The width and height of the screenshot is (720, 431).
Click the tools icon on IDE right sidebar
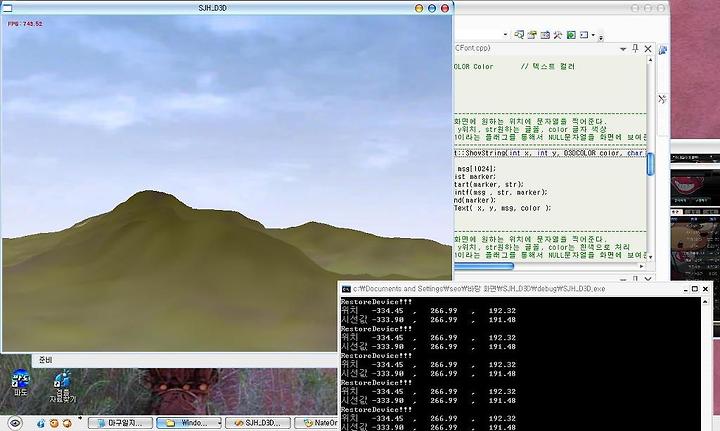point(662,98)
